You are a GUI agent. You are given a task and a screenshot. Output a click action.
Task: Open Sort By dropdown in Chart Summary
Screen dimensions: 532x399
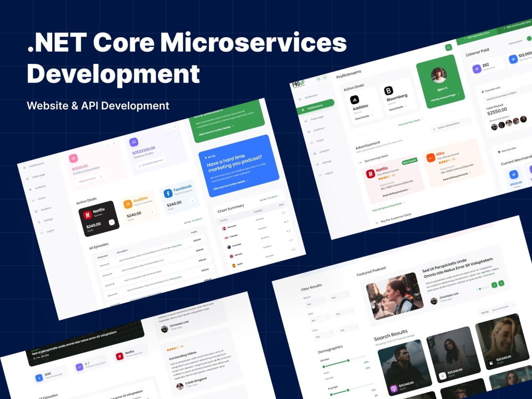point(270,198)
